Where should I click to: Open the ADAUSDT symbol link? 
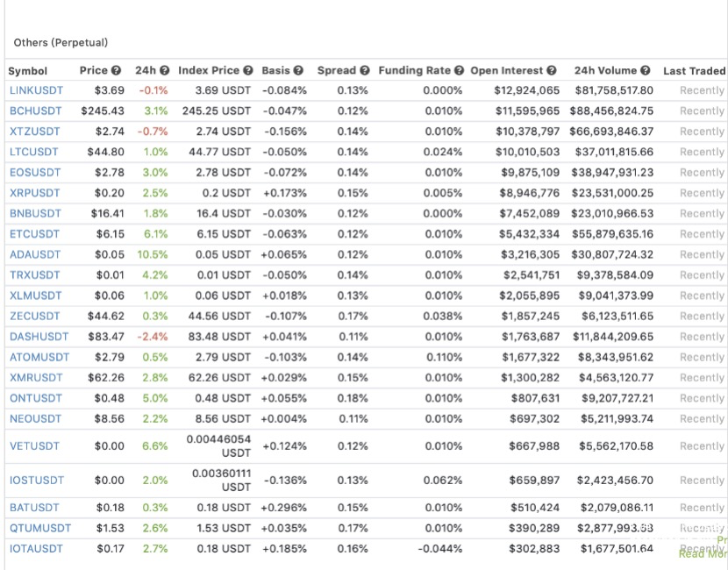click(x=35, y=254)
